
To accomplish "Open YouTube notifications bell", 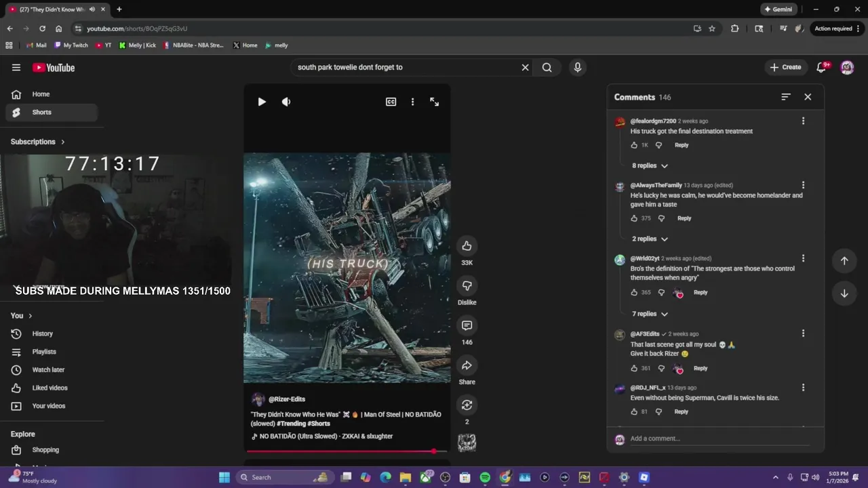I will pos(822,67).
